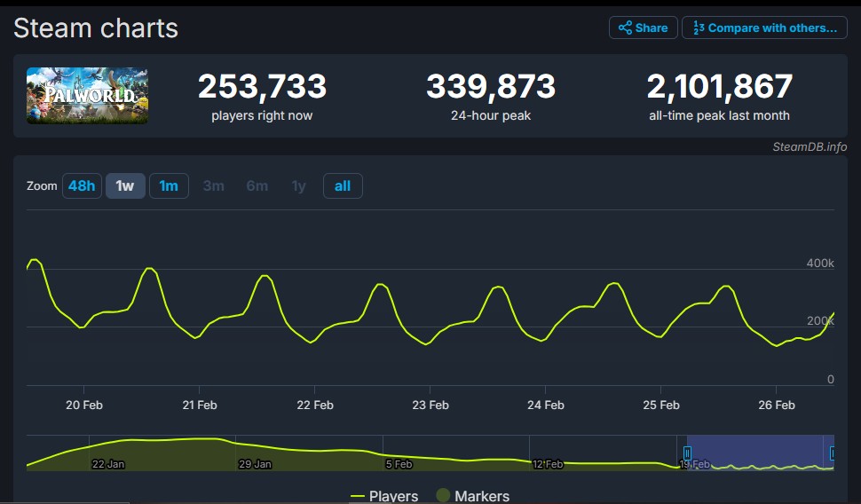Image resolution: width=861 pixels, height=504 pixels.
Task: Click the 253,733 players right now value
Action: point(262,86)
